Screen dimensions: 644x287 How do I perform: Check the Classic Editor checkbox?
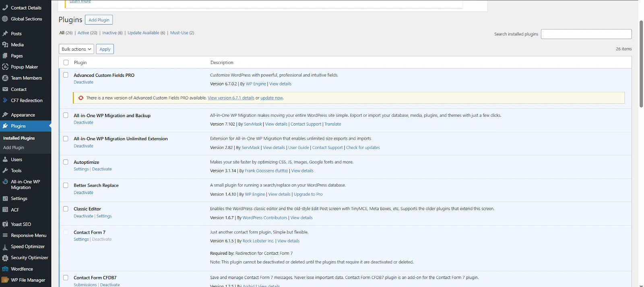pyautogui.click(x=66, y=209)
